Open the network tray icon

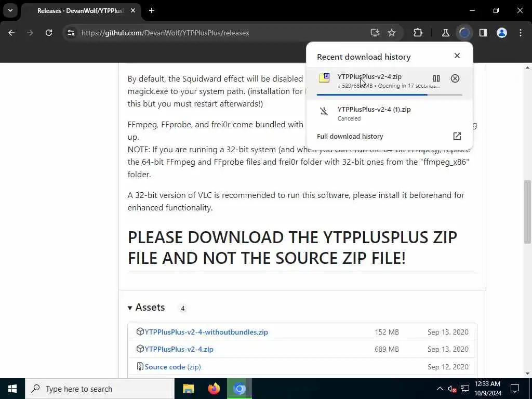click(465, 389)
